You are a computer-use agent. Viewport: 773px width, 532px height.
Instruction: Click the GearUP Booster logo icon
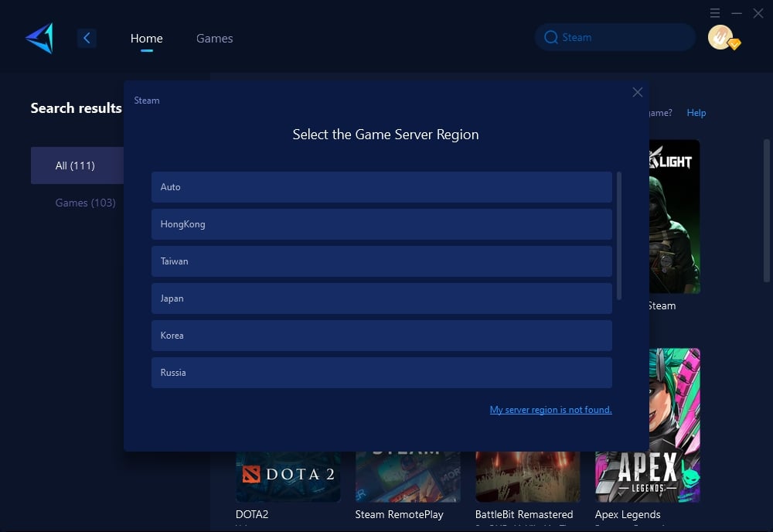[39, 38]
